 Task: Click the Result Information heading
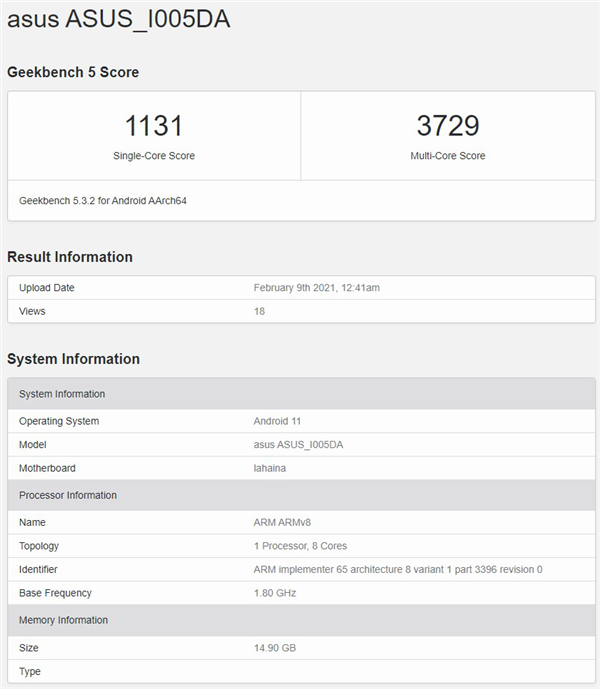click(x=70, y=257)
